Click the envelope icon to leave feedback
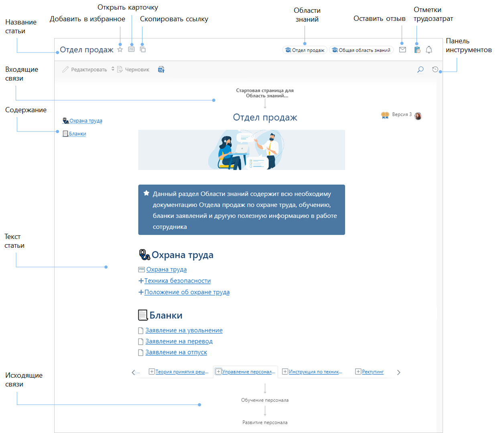504x433 pixels. tap(402, 50)
